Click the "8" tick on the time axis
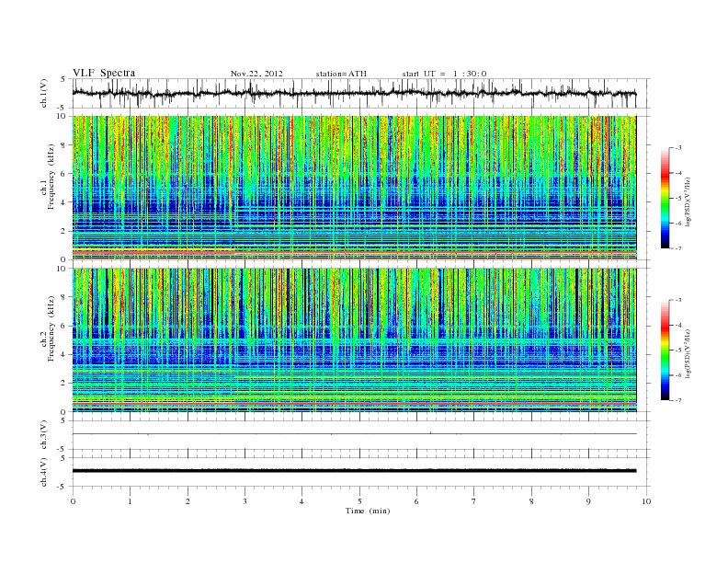The height and width of the screenshot is (563, 728). coord(531,501)
